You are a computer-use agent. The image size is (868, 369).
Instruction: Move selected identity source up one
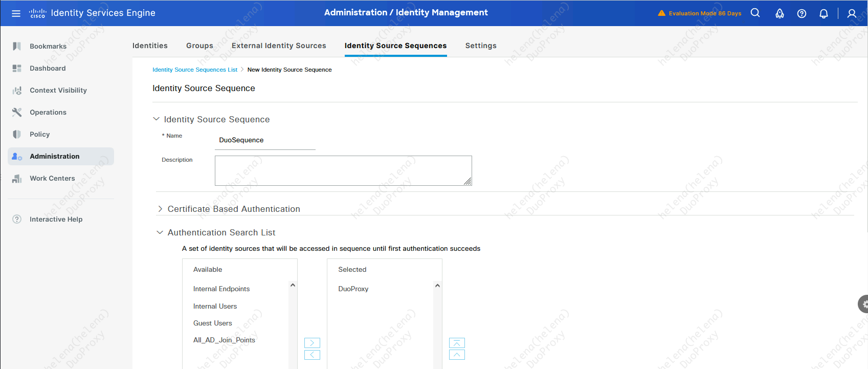457,355
